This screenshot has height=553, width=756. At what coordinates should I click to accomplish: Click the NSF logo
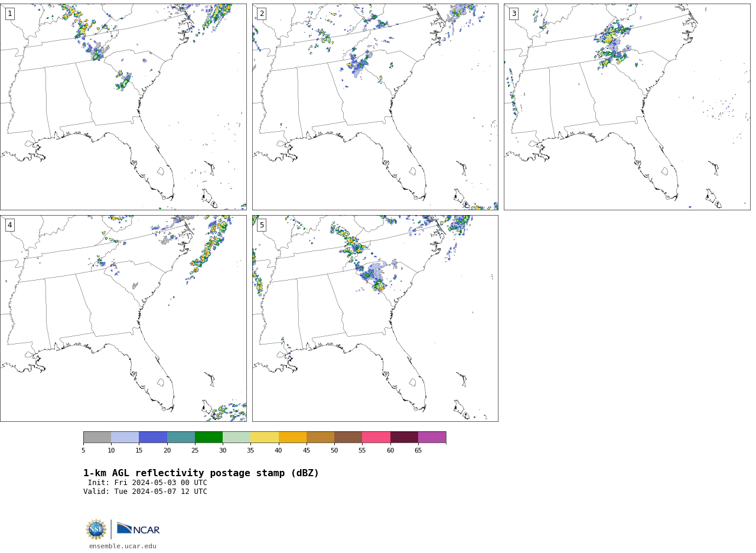click(96, 529)
